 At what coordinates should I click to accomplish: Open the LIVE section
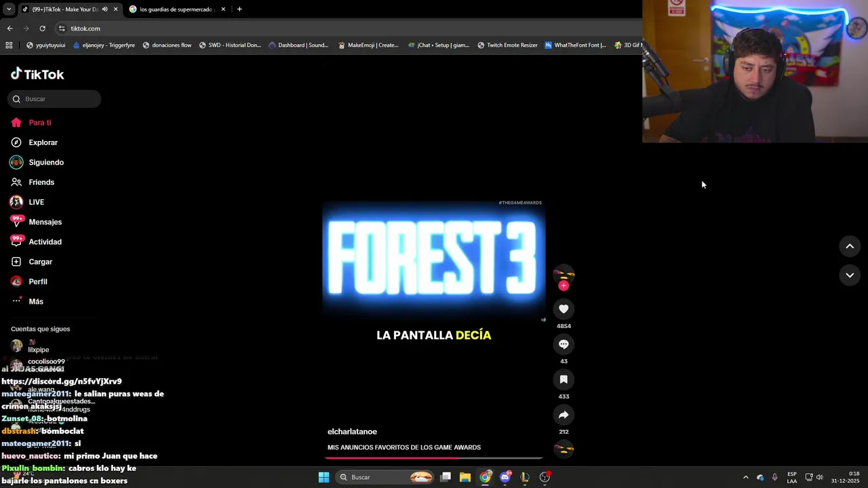click(x=27, y=202)
